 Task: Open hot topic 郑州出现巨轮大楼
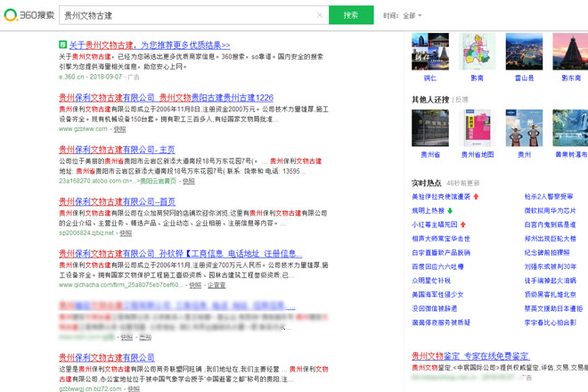550,239
